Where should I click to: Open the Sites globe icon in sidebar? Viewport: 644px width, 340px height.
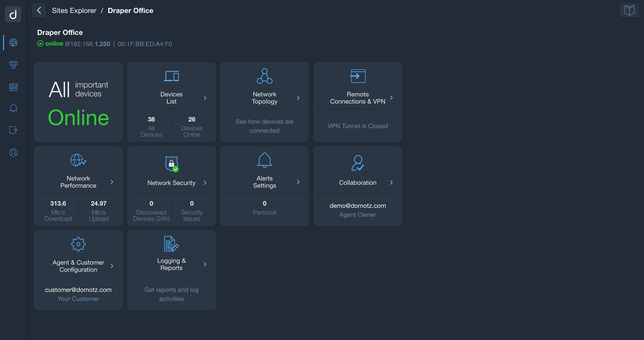click(13, 42)
